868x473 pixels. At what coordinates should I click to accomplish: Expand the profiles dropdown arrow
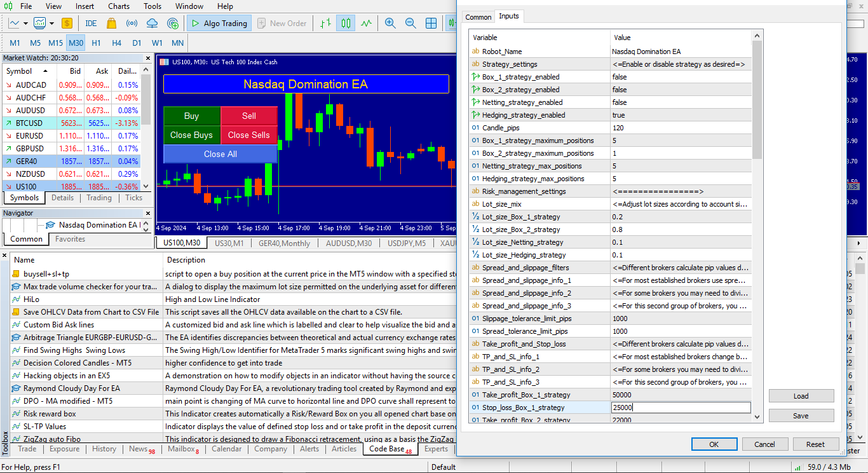tap(51, 24)
